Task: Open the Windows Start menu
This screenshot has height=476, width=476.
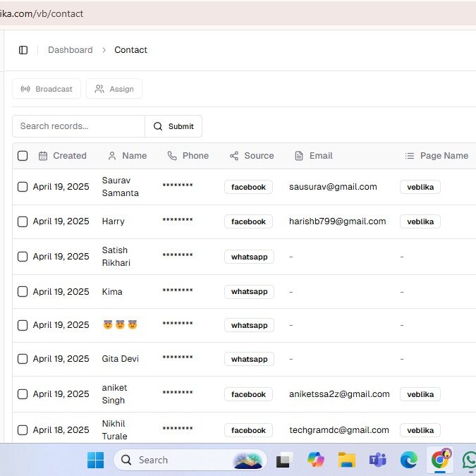Action: (95, 460)
